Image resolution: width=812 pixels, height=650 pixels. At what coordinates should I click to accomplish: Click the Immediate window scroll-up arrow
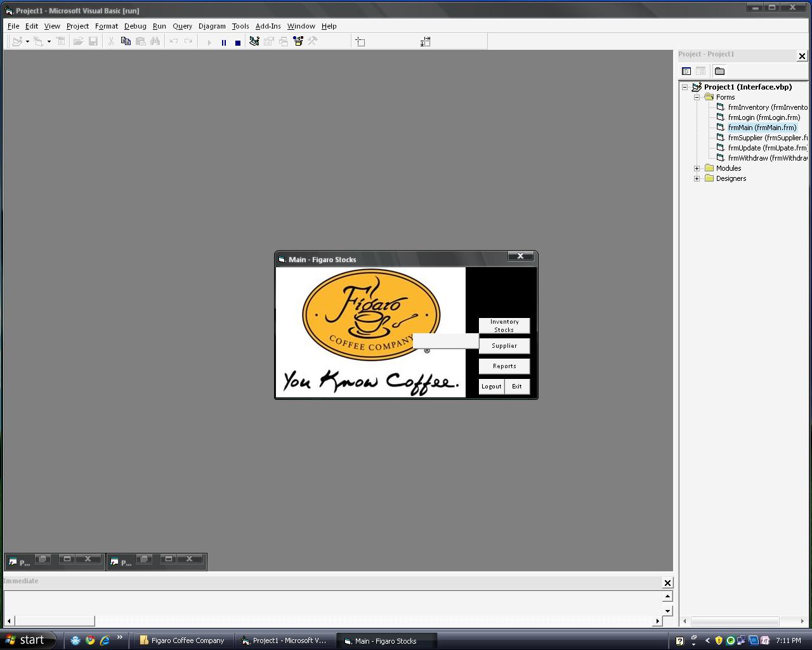pyautogui.click(x=667, y=596)
